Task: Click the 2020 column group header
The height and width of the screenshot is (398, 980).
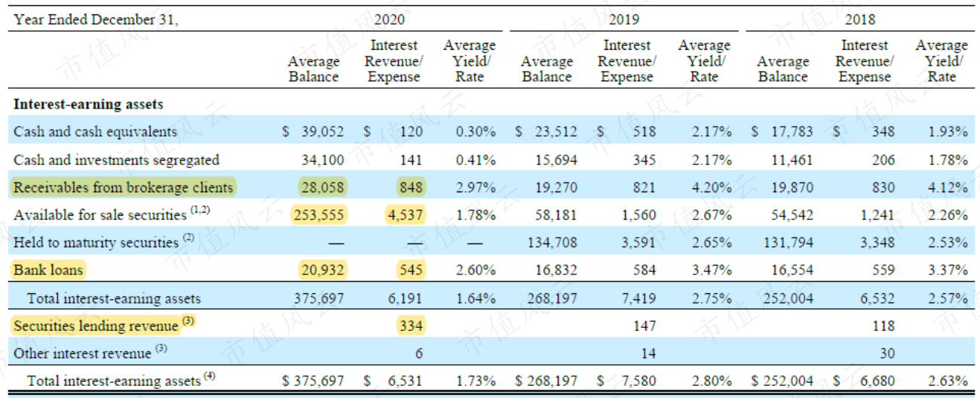Action: point(388,20)
